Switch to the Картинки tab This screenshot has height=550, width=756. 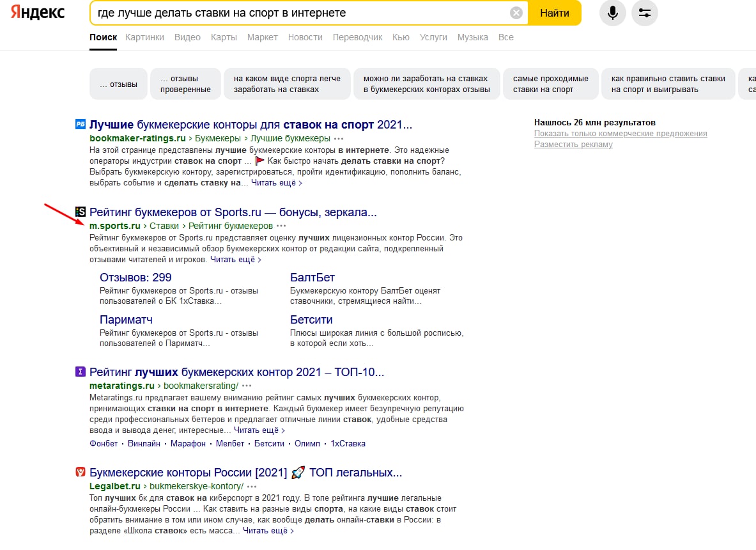click(144, 37)
